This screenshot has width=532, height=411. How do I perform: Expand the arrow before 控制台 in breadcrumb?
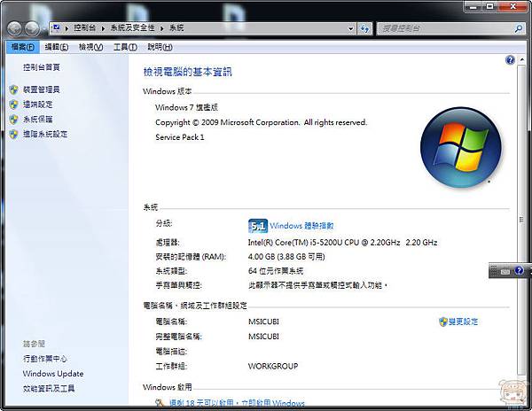click(x=66, y=28)
